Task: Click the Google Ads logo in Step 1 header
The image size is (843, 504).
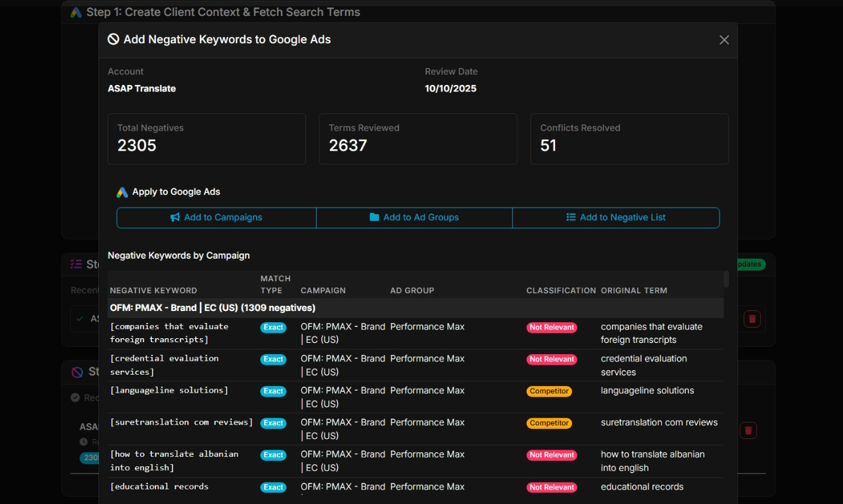Action: [x=76, y=13]
